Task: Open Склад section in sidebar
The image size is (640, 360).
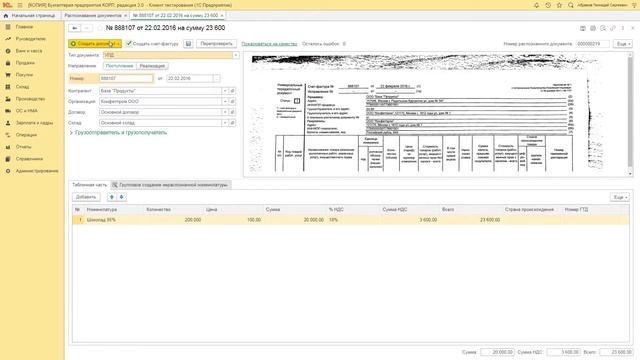Action: pyautogui.click(x=22, y=87)
